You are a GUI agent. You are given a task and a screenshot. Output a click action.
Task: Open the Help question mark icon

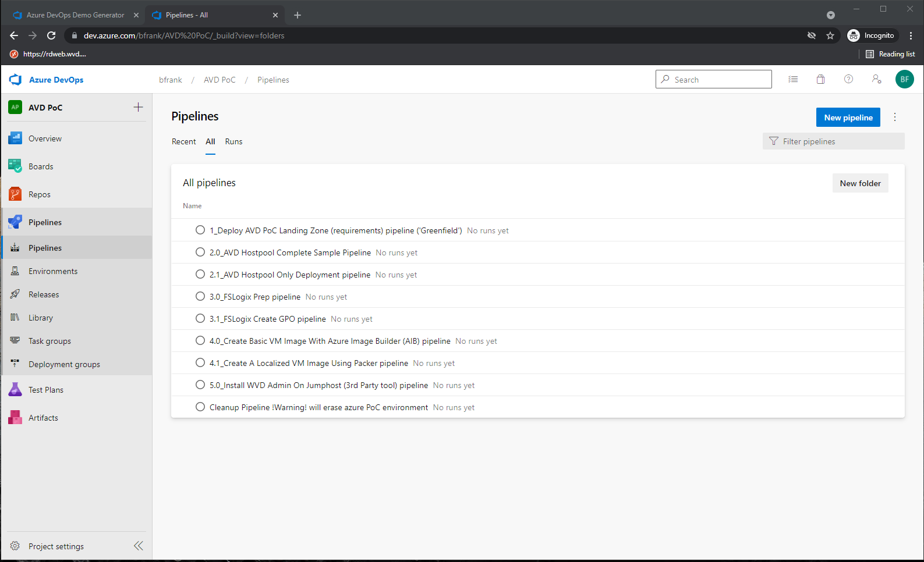pyautogui.click(x=849, y=79)
